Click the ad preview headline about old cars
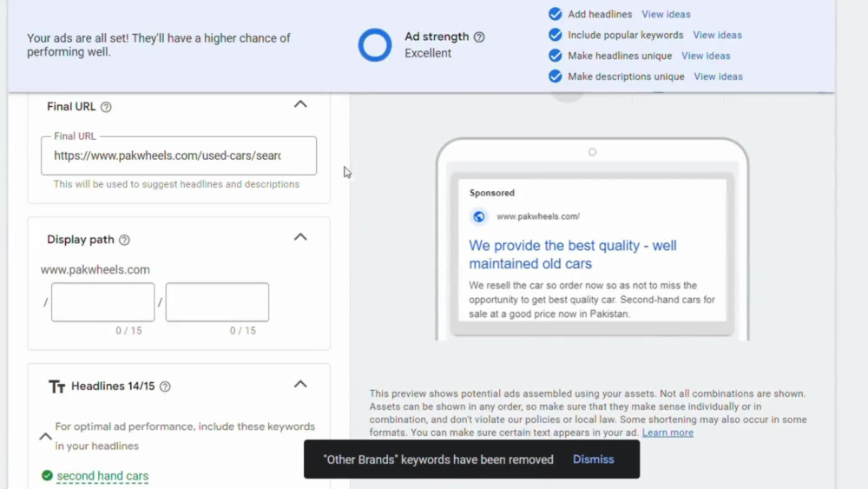The width and height of the screenshot is (868, 489). pos(572,254)
